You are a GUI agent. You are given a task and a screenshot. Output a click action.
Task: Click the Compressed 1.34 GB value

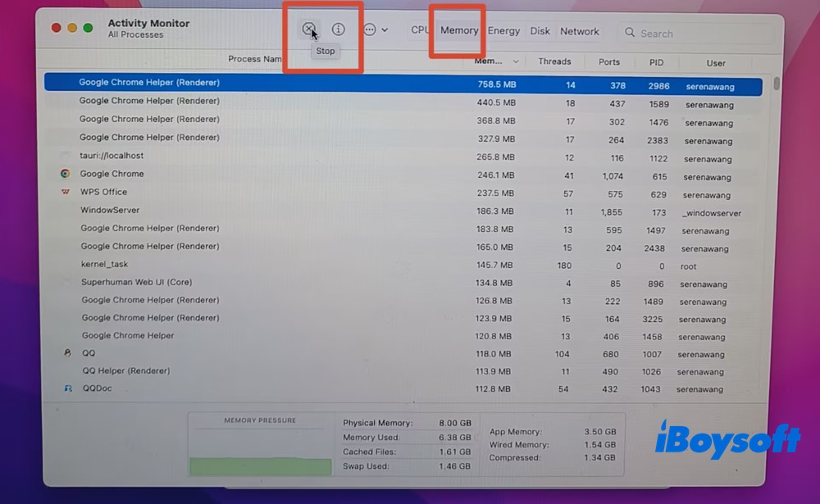click(599, 457)
